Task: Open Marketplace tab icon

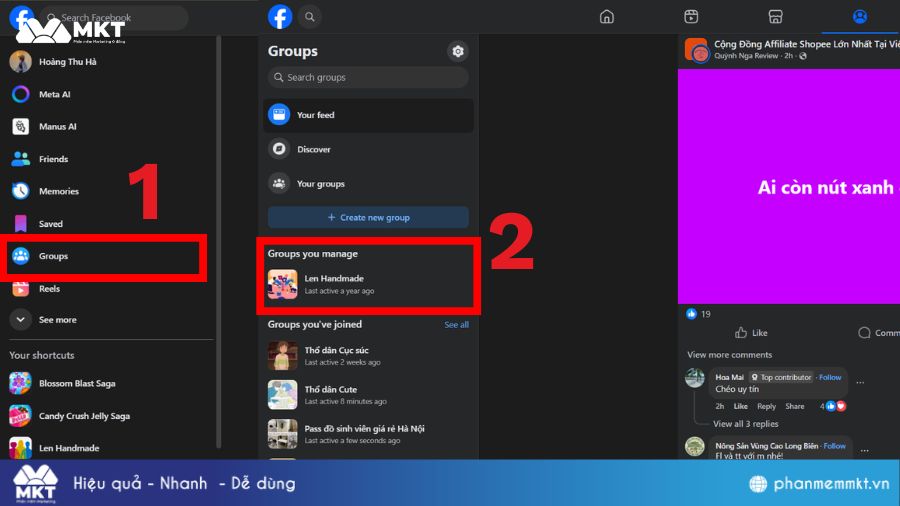Action: pos(775,17)
